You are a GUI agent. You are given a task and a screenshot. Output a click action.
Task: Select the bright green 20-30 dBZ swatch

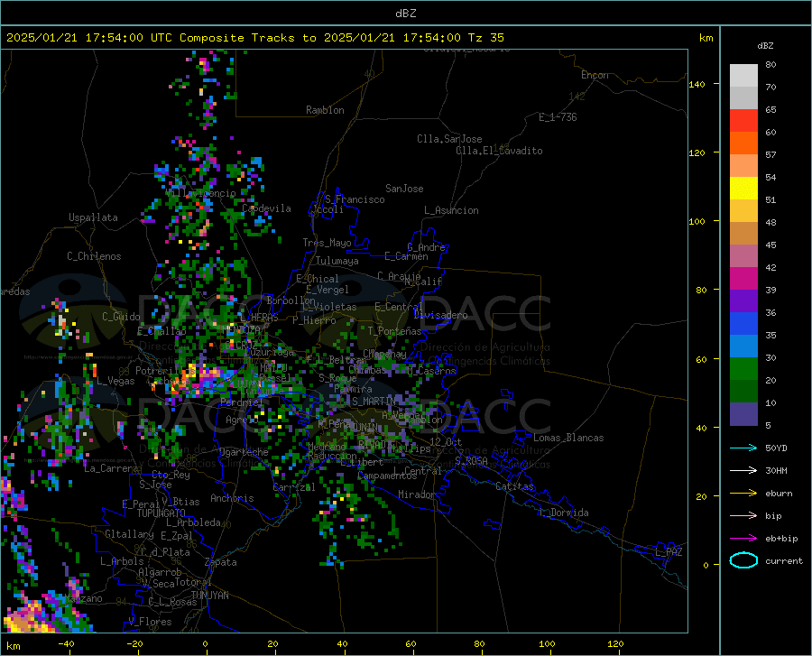point(743,369)
